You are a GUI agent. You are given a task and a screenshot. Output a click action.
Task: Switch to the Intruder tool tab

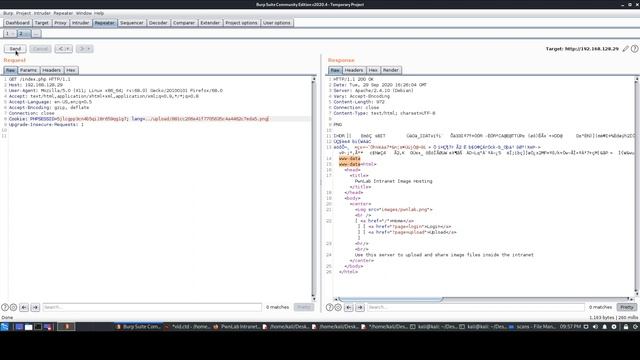[80, 23]
